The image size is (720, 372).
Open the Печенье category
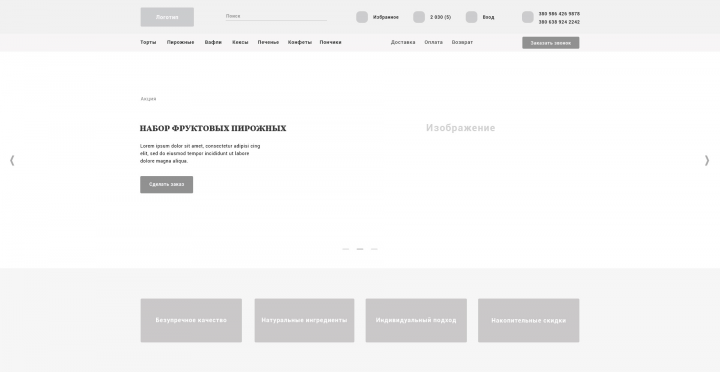pyautogui.click(x=268, y=42)
